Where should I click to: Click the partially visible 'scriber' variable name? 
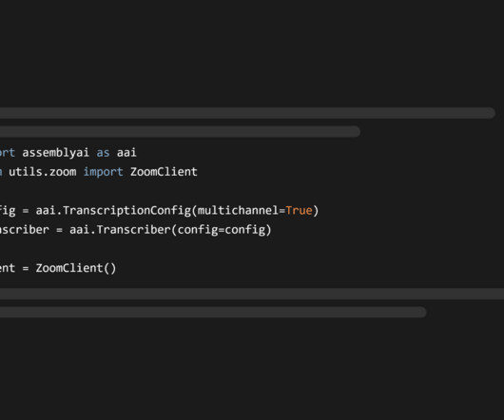(25, 230)
